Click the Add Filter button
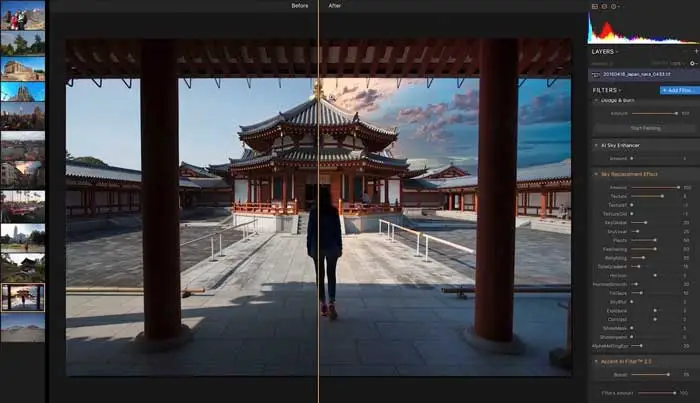Screen dimensions: 700x403 [x=679, y=90]
